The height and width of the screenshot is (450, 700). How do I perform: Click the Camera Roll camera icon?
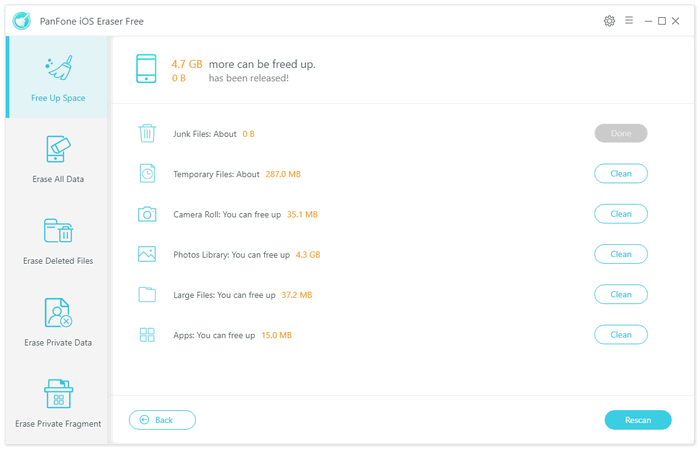click(147, 214)
